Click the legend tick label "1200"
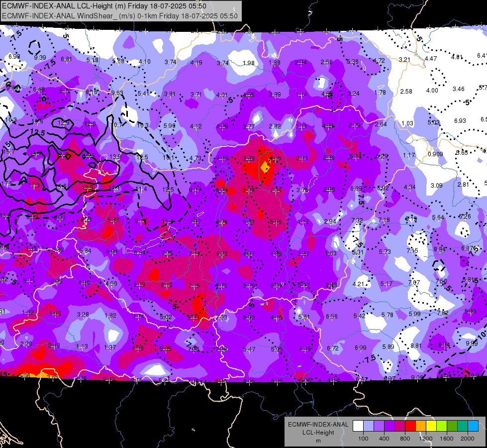The image size is (487, 448). [425, 439]
